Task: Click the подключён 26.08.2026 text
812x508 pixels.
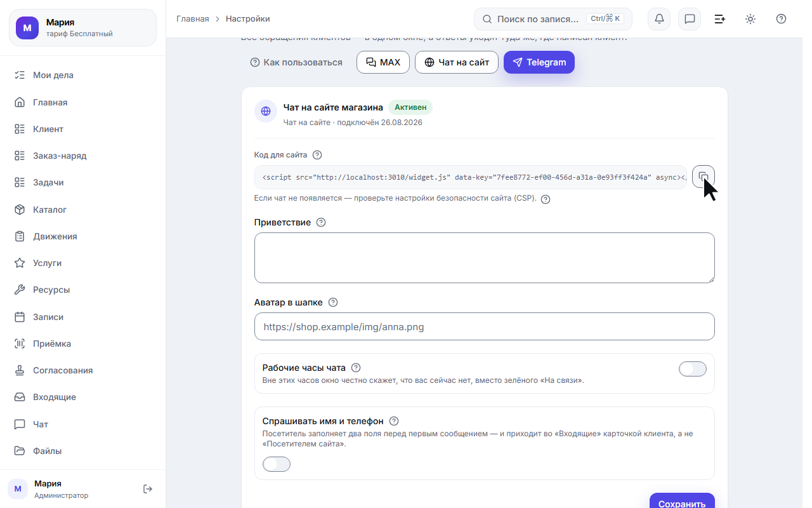Action: 379,123
